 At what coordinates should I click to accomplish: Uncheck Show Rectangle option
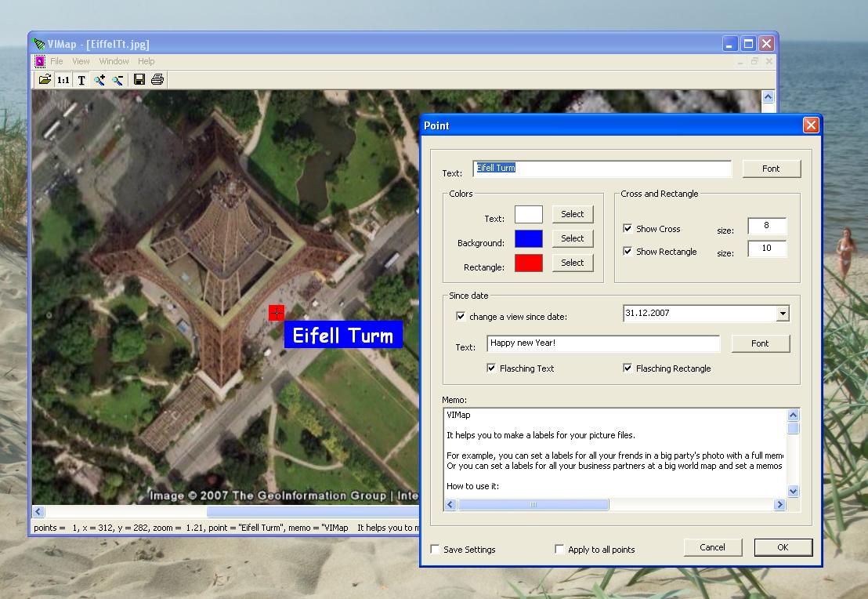pyautogui.click(x=628, y=252)
